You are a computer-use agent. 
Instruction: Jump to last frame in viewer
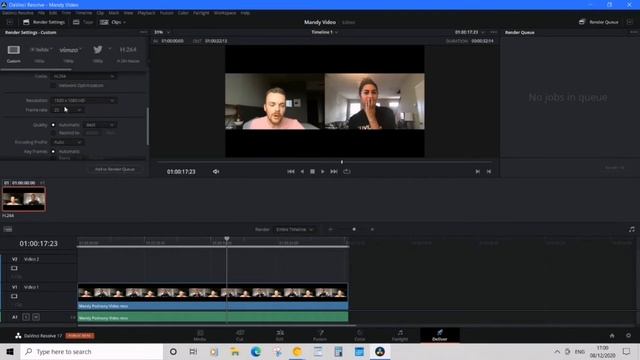point(334,172)
